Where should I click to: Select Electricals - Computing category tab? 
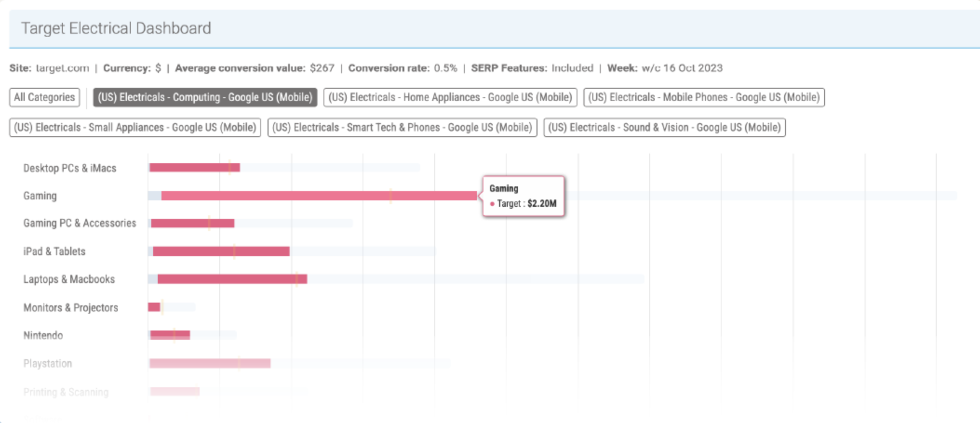click(205, 97)
